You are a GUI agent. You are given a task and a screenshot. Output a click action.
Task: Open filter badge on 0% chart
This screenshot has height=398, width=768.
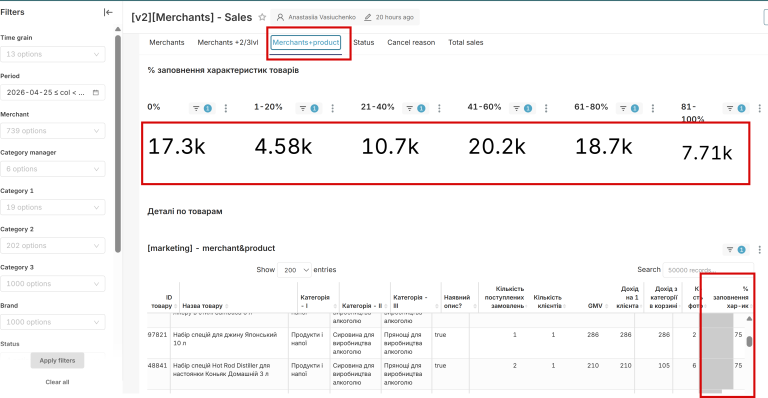click(201, 108)
